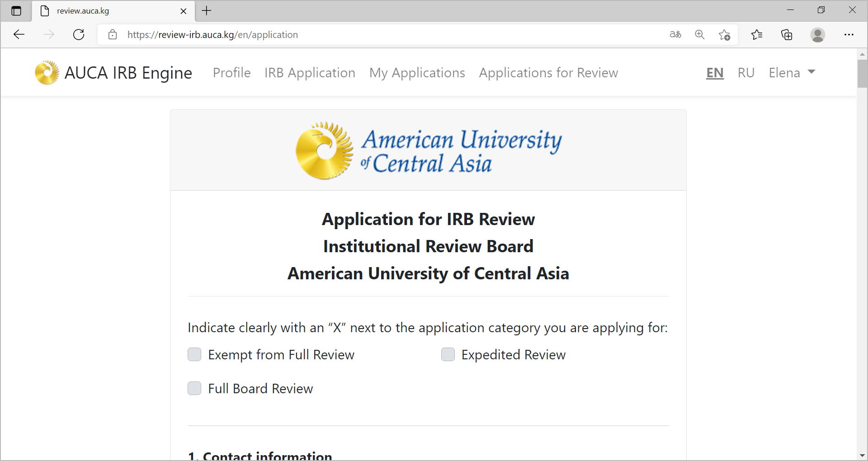The image size is (868, 461).
Task: Go to Applications for Review
Action: (x=548, y=72)
